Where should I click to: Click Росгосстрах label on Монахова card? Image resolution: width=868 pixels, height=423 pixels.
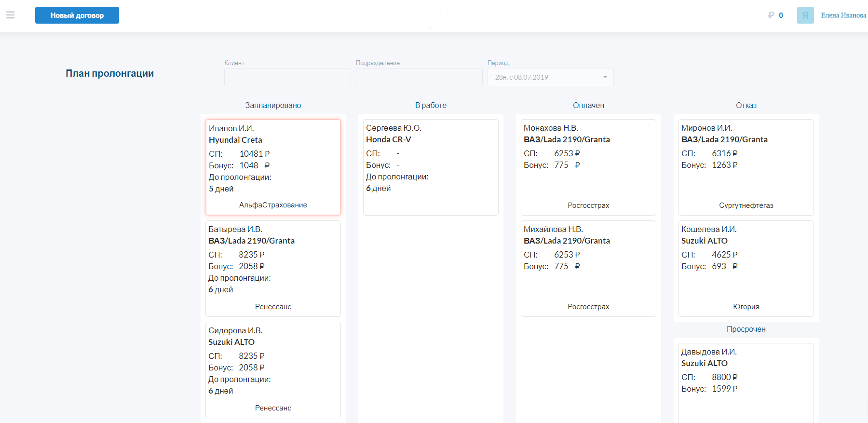tap(588, 205)
